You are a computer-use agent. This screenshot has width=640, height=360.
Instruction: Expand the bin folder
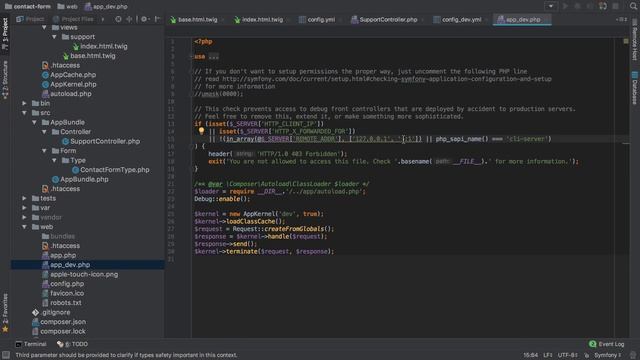[x=24, y=103]
